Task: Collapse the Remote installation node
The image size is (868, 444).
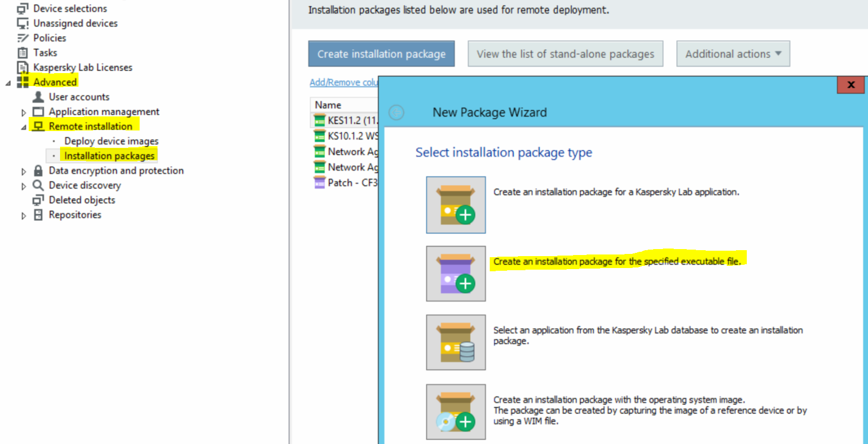Action: click(23, 127)
